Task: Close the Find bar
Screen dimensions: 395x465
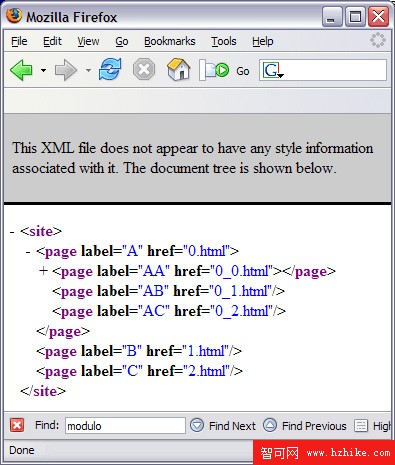Action: (17, 425)
